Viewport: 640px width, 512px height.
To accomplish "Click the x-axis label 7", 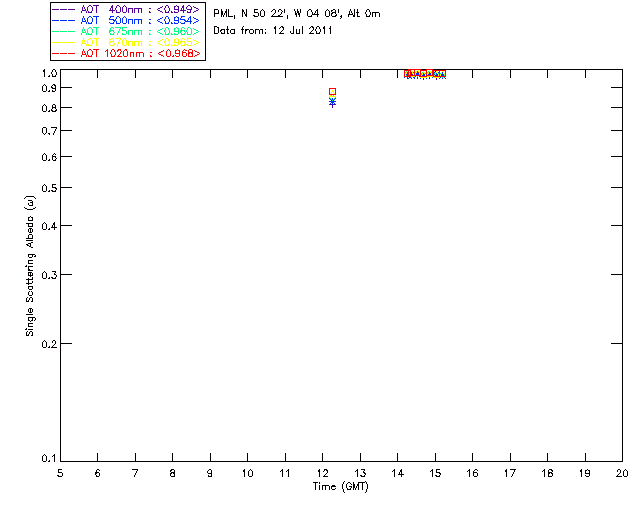I will [x=135, y=473].
